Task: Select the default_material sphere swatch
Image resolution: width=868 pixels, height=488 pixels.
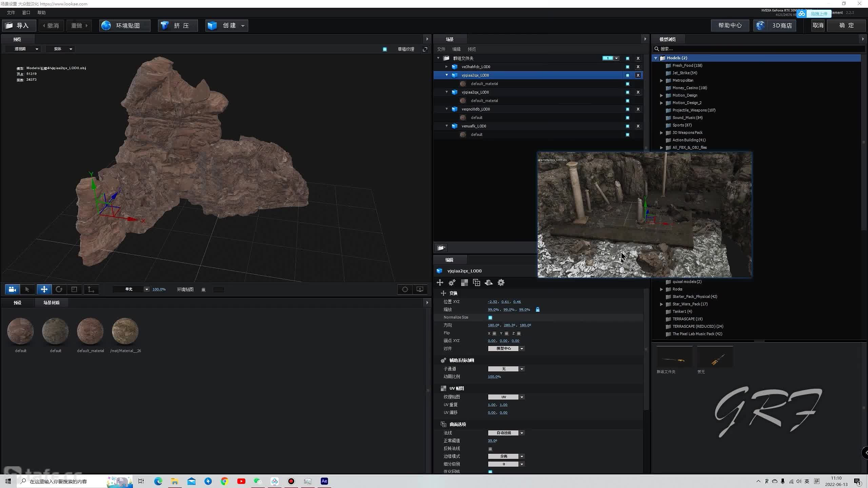Action: [90, 331]
